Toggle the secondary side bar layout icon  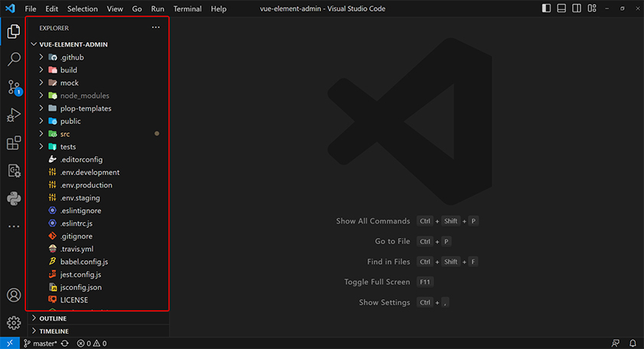pyautogui.click(x=577, y=8)
